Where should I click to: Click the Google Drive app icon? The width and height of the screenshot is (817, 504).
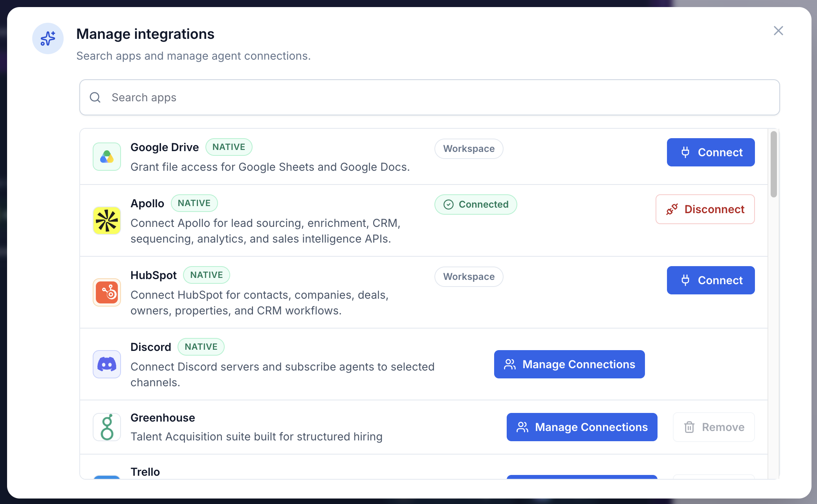[x=107, y=157]
